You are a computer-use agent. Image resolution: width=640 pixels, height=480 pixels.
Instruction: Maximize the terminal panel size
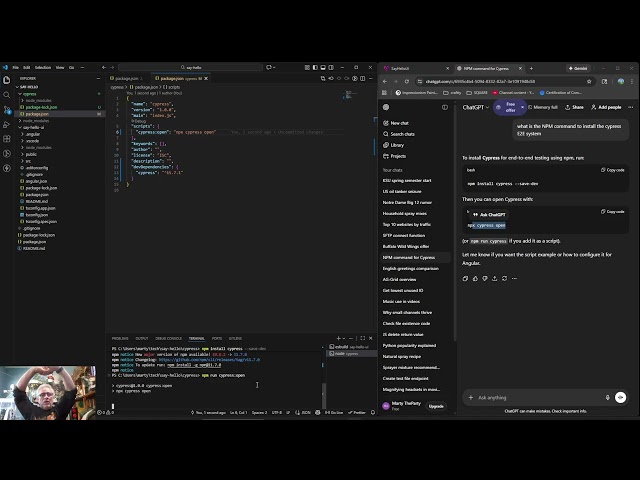[x=362, y=338]
